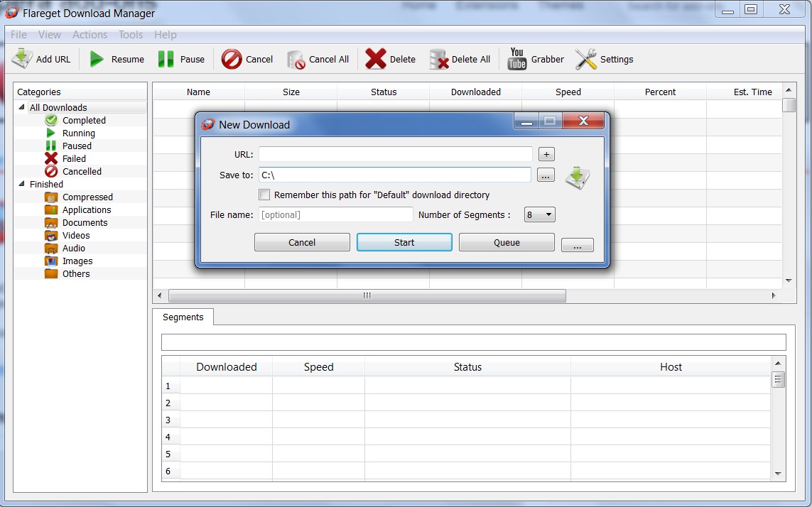
Task: Focus the Save to path field
Action: click(x=395, y=175)
